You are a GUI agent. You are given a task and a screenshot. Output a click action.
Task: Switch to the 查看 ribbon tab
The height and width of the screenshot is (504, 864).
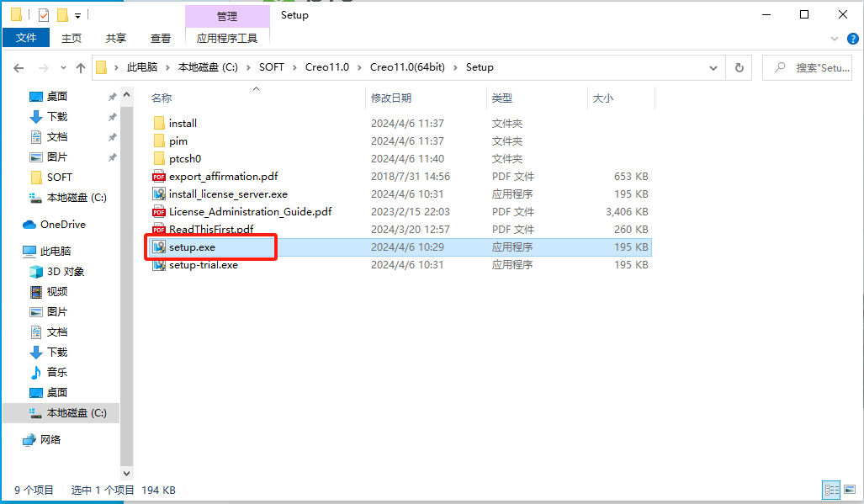point(161,38)
